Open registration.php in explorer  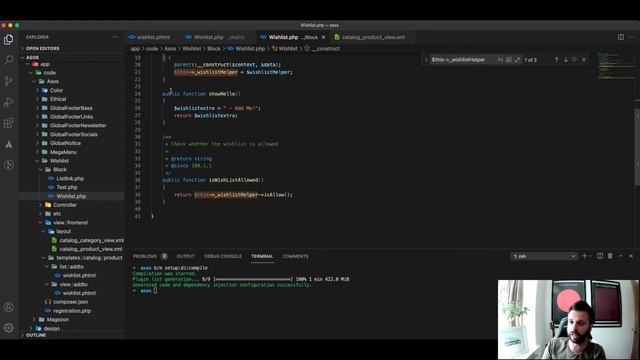click(x=72, y=311)
